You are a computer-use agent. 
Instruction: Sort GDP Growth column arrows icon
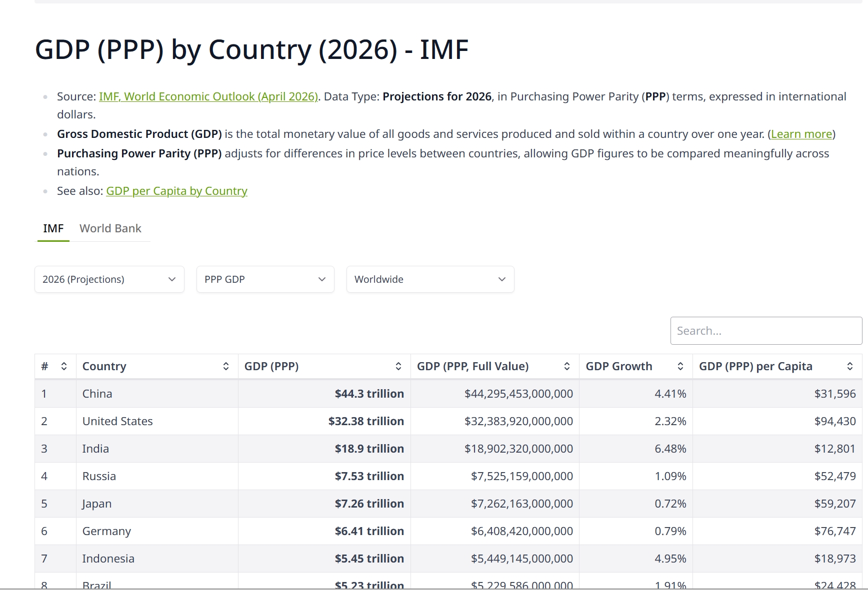pyautogui.click(x=680, y=366)
